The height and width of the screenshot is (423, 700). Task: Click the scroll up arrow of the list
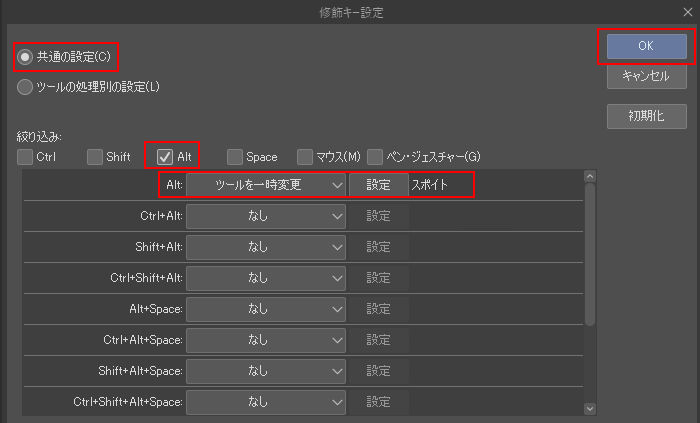[x=590, y=176]
